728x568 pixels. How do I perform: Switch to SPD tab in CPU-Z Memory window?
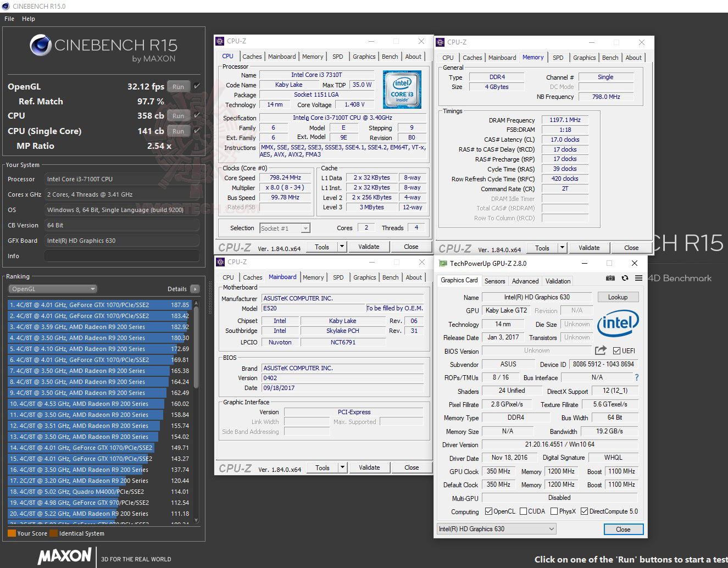(x=558, y=58)
